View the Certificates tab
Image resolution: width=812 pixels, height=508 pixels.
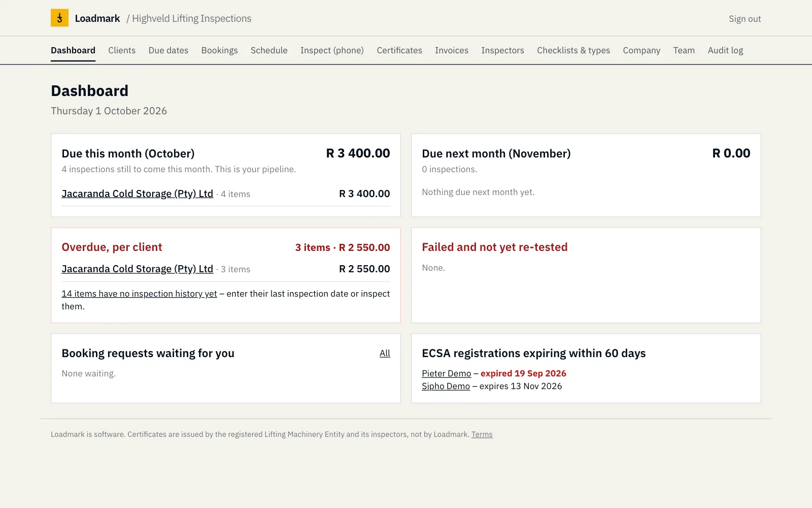[x=399, y=50]
